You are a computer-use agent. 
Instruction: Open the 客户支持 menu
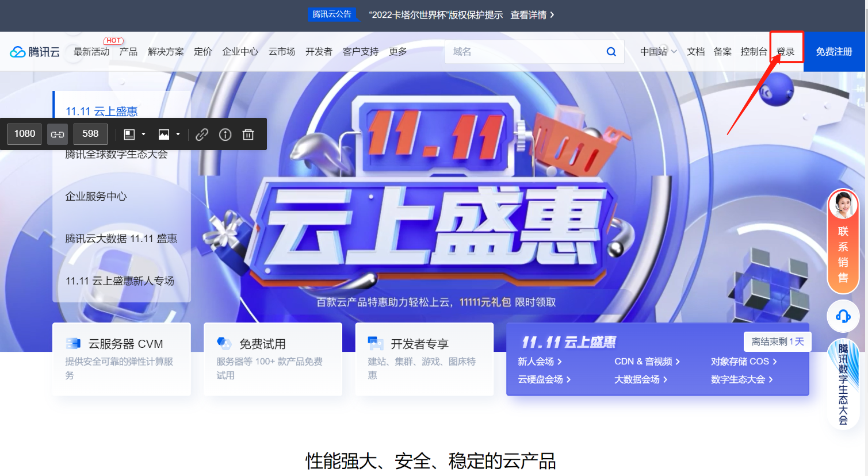click(361, 52)
